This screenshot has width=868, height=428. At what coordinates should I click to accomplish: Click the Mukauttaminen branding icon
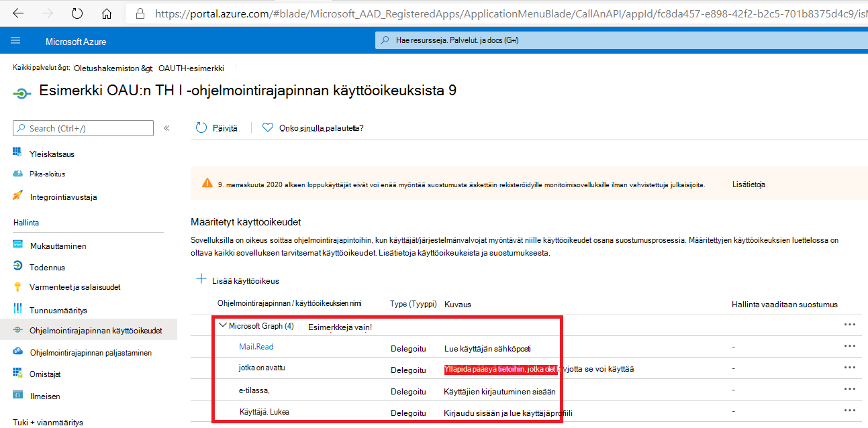click(x=17, y=246)
